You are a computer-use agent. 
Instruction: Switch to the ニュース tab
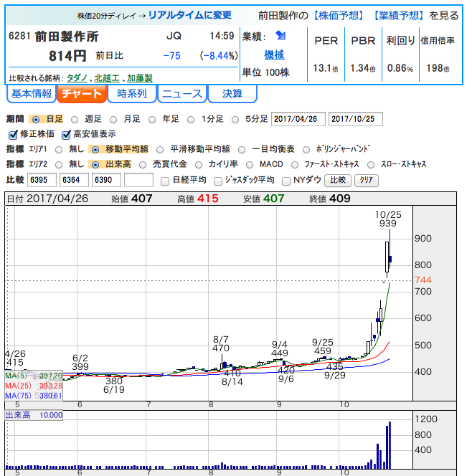pos(182,94)
